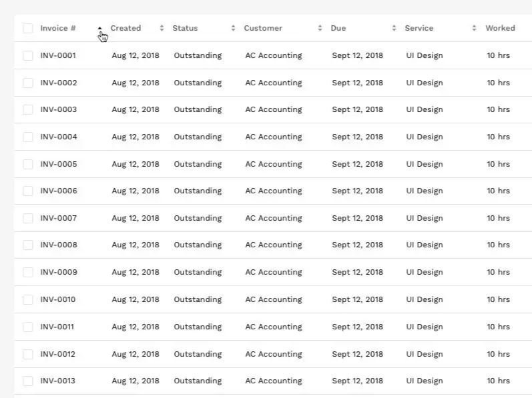Open invoice INV-0013
This screenshot has width=532, height=398.
[x=57, y=381]
